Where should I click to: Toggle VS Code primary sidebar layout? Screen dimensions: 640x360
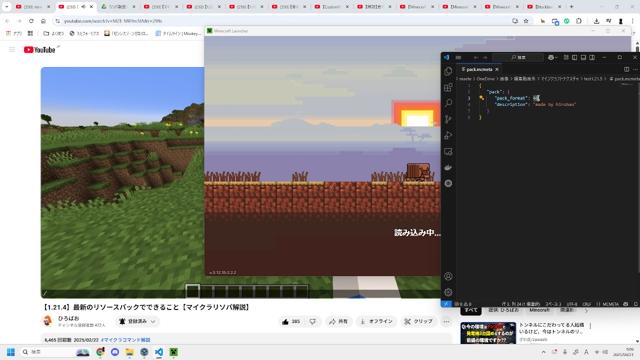[x=575, y=58]
